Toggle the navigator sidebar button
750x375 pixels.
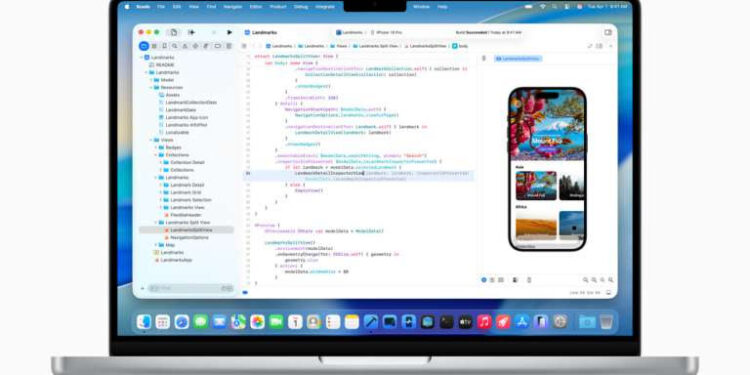tap(174, 32)
